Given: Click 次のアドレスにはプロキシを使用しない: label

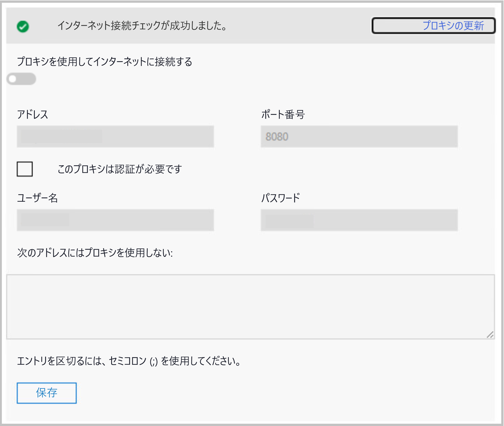Looking at the screenshot, I should point(95,253).
